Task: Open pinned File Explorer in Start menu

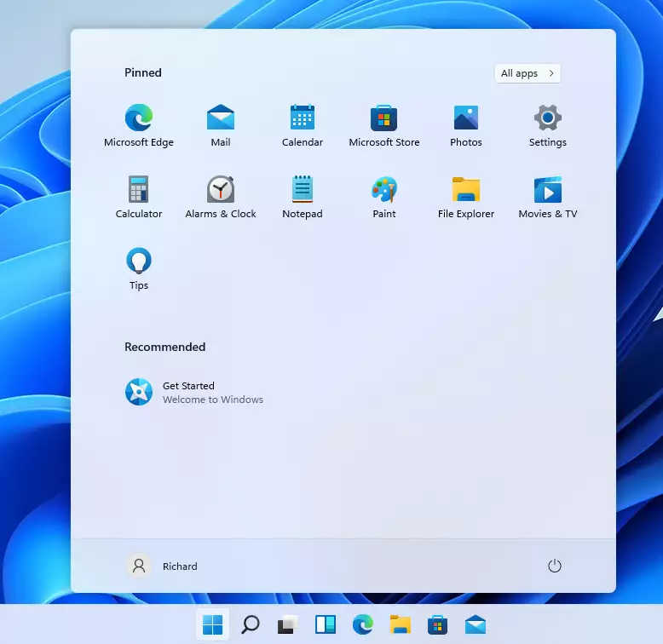Action: [466, 197]
